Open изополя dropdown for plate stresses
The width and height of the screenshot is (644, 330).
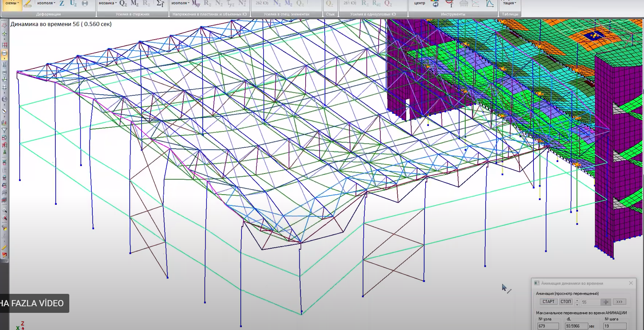click(x=181, y=3)
